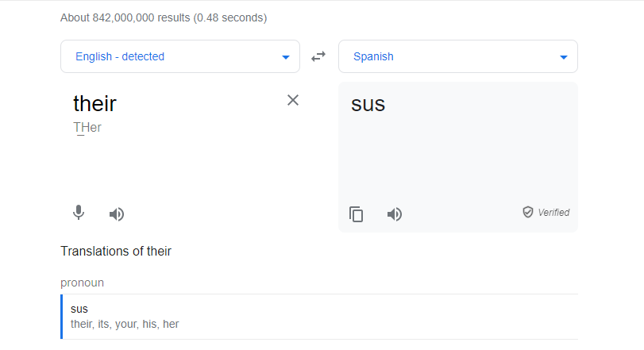Swap the source and target languages

[318, 56]
